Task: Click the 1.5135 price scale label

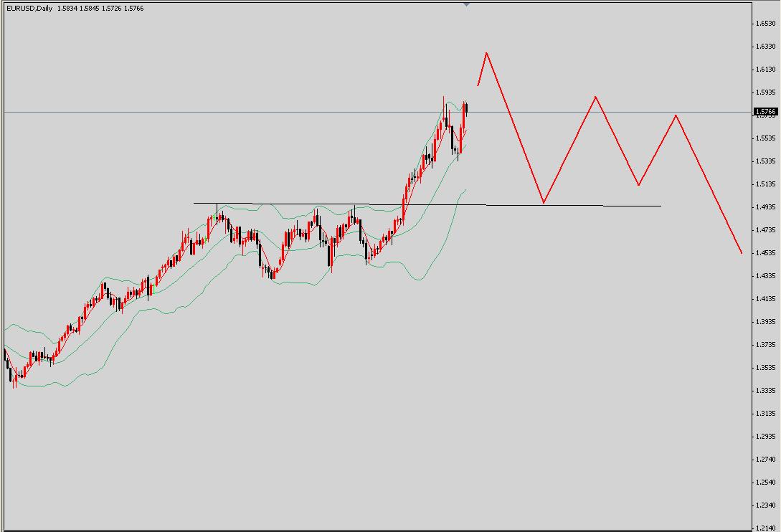Action: click(x=766, y=184)
